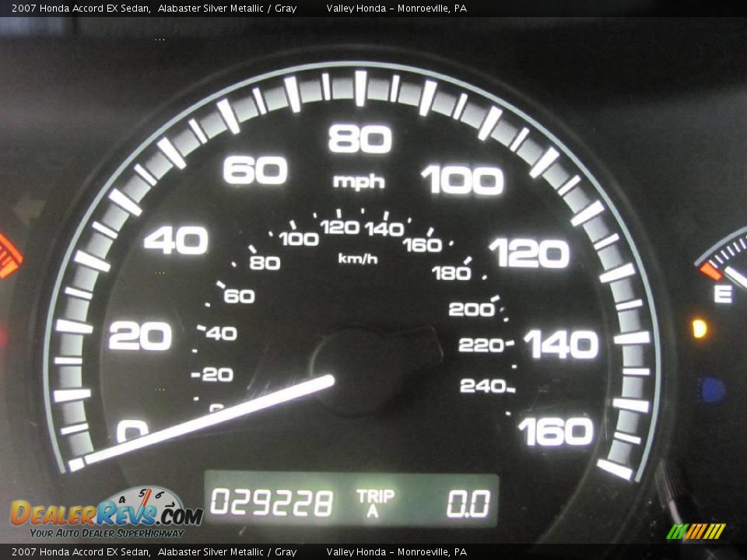
Task: Select the 160 mph numeral
Action: coord(556,432)
